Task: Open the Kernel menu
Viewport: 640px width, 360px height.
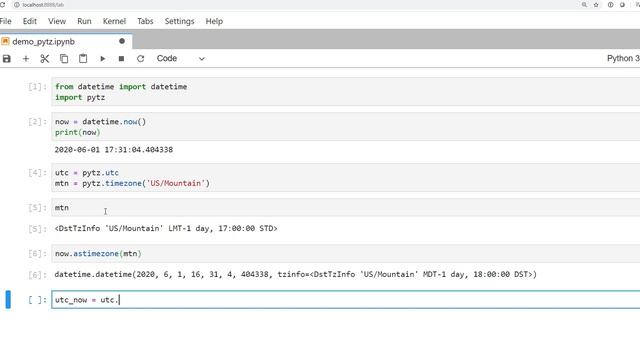Action: (x=114, y=21)
